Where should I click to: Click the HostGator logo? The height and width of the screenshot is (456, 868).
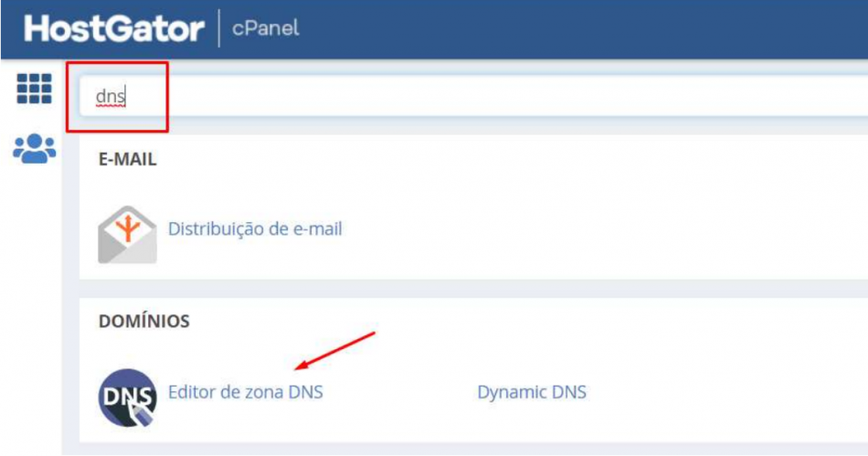click(113, 29)
